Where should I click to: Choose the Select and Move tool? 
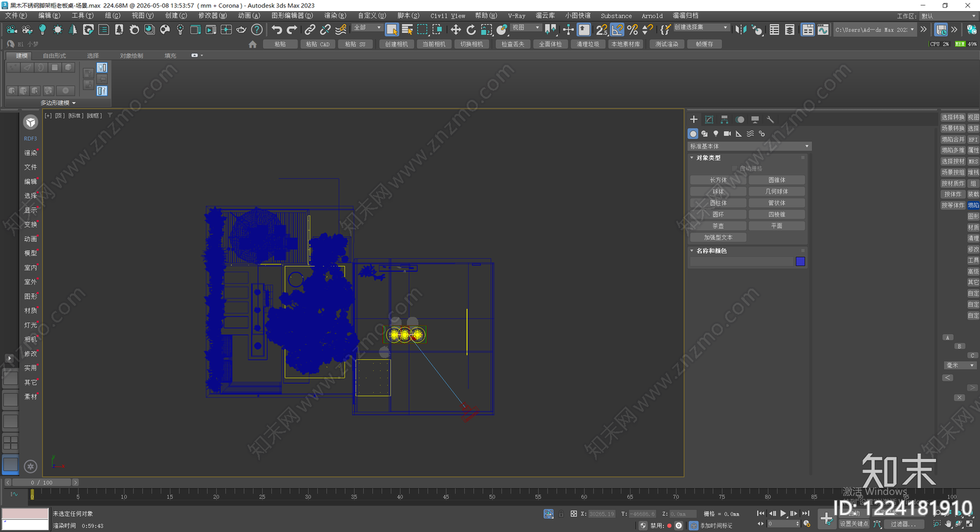click(456, 29)
